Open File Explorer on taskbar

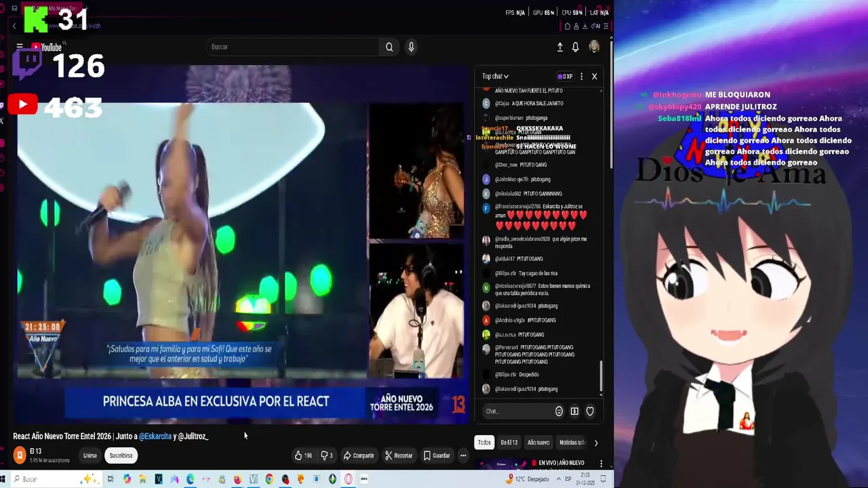click(142, 479)
